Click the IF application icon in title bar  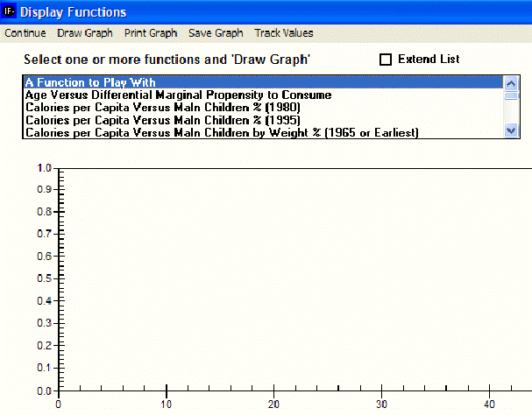9,12
